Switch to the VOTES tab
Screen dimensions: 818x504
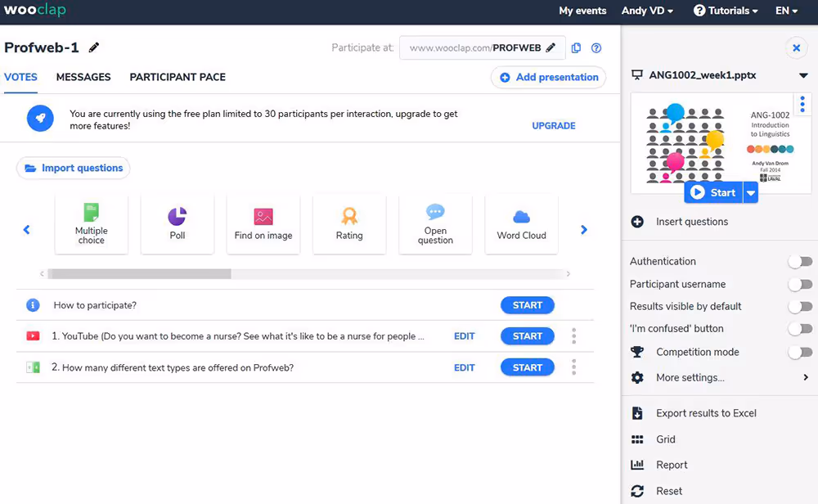coord(21,77)
